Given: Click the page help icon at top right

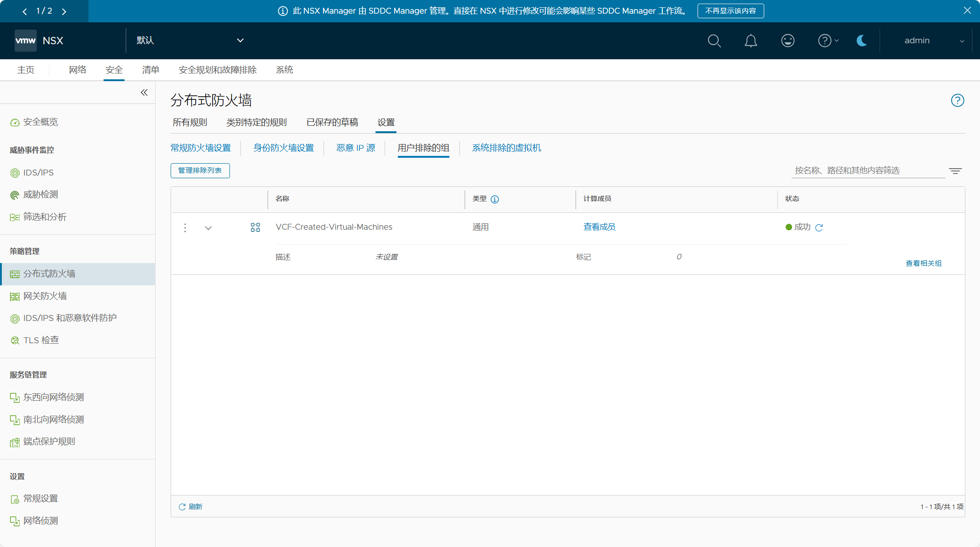Looking at the screenshot, I should [957, 100].
